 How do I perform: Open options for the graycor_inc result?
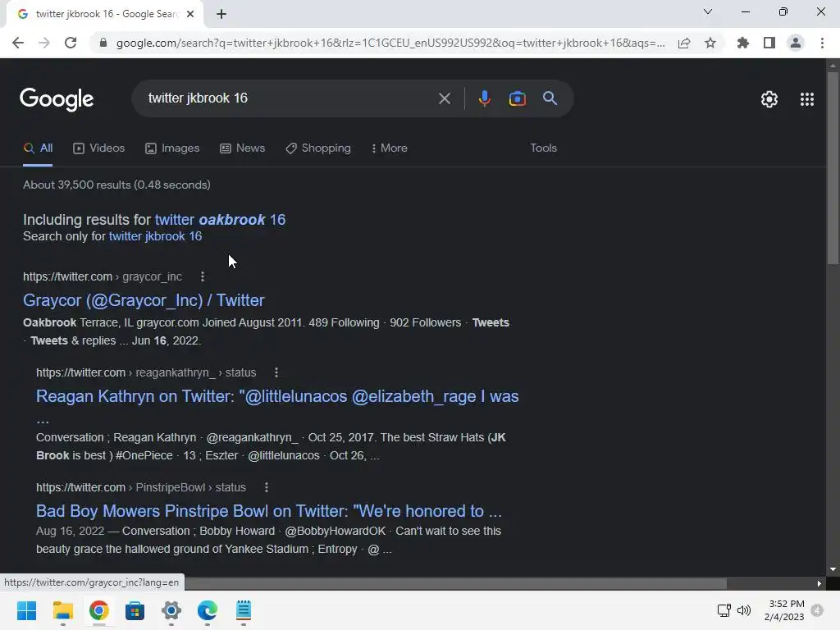click(x=202, y=276)
